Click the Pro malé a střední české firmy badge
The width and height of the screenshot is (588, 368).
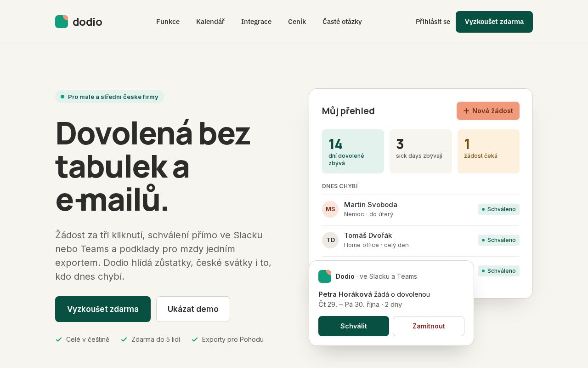pyautogui.click(x=109, y=97)
